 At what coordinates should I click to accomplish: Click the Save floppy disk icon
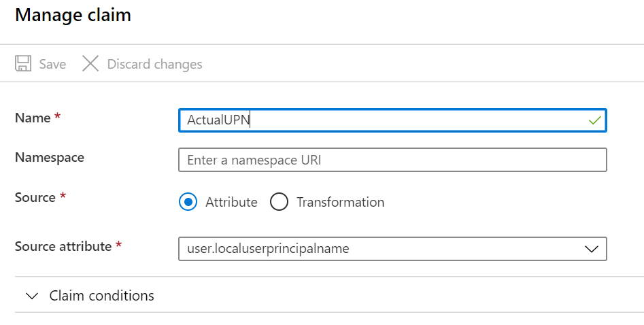pyautogui.click(x=23, y=64)
